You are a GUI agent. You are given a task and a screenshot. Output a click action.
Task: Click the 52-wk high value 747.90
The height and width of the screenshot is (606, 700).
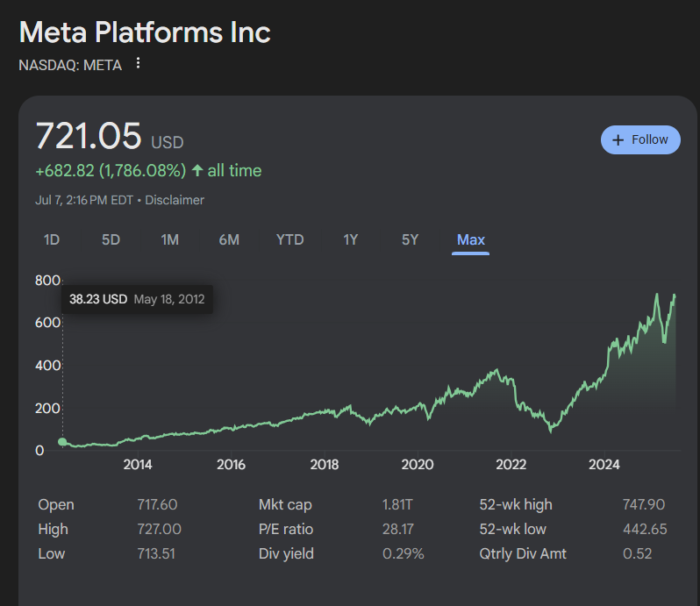click(644, 504)
